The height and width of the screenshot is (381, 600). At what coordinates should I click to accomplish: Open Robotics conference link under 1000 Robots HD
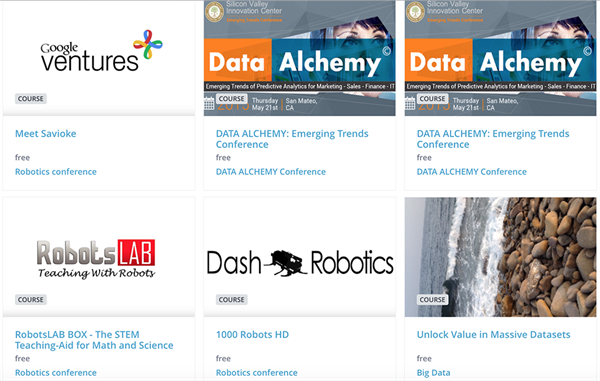[257, 373]
